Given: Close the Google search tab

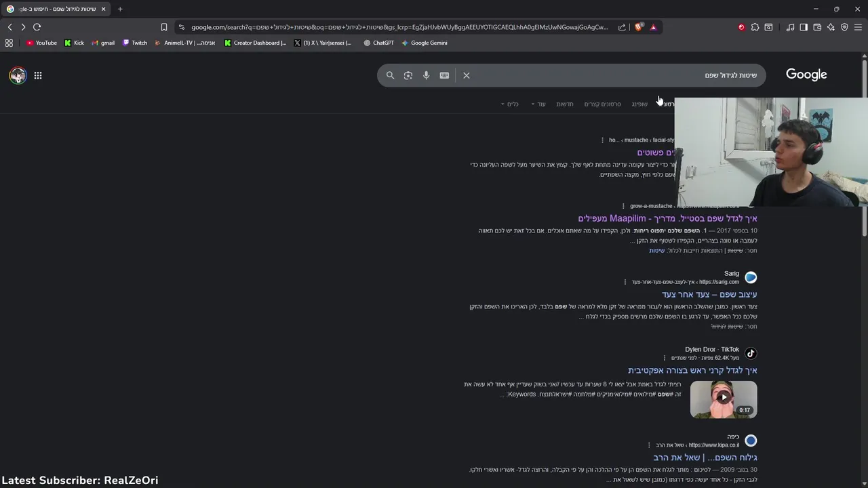Looking at the screenshot, I should coord(103,9).
